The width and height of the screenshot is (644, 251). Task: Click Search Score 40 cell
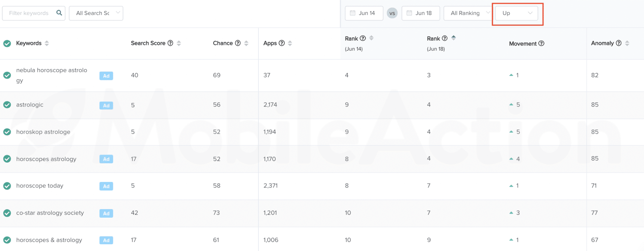pyautogui.click(x=135, y=75)
